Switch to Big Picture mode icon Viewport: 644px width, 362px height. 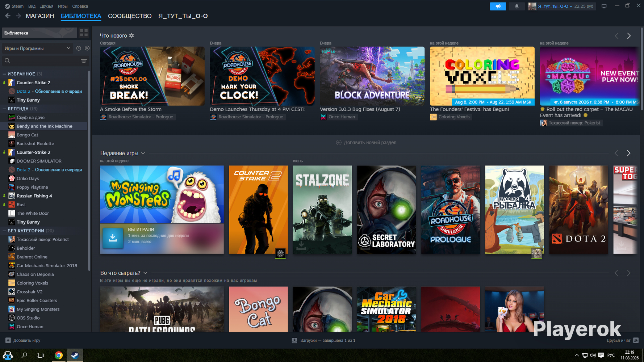pyautogui.click(x=604, y=6)
